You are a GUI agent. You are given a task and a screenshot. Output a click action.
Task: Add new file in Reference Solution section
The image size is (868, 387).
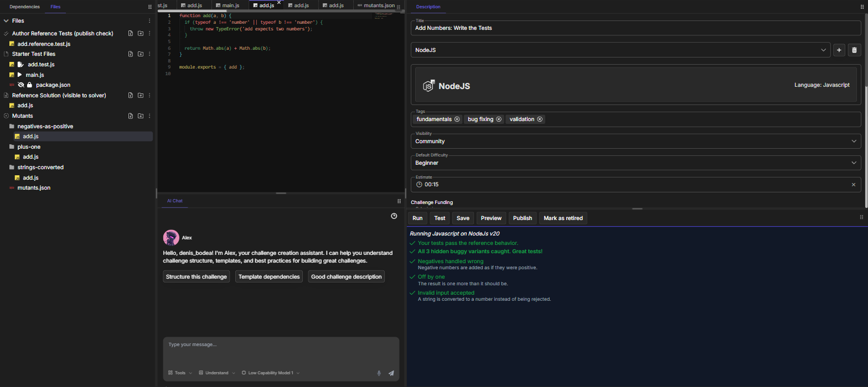pyautogui.click(x=131, y=96)
